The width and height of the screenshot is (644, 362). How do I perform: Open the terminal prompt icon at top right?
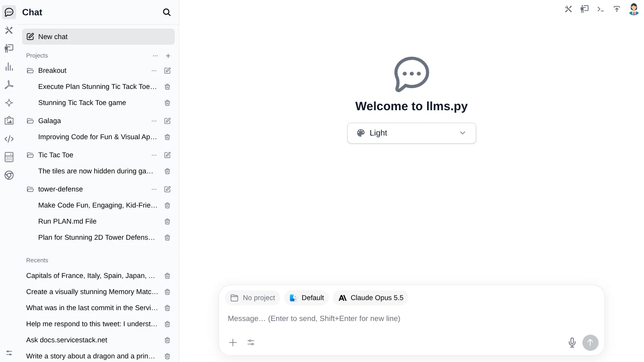click(x=601, y=9)
